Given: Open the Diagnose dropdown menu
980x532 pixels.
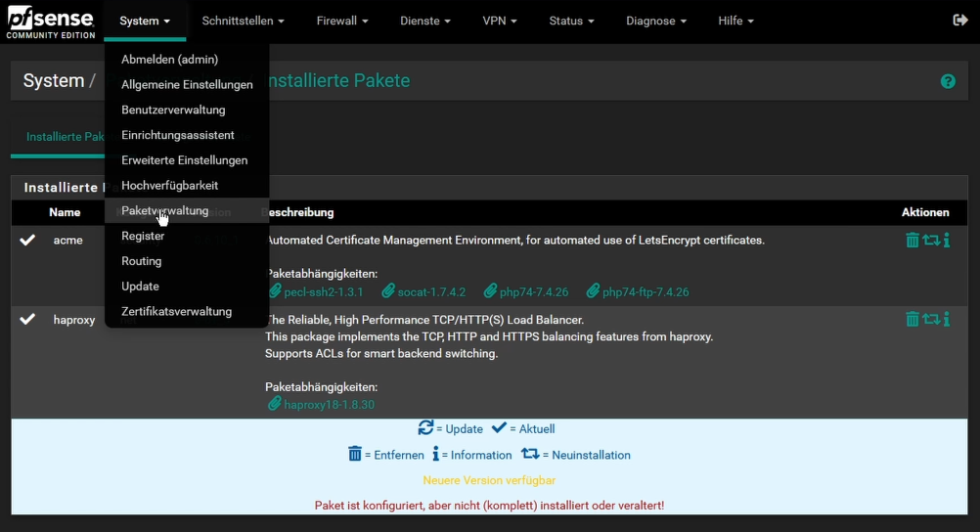Looking at the screenshot, I should pos(656,21).
